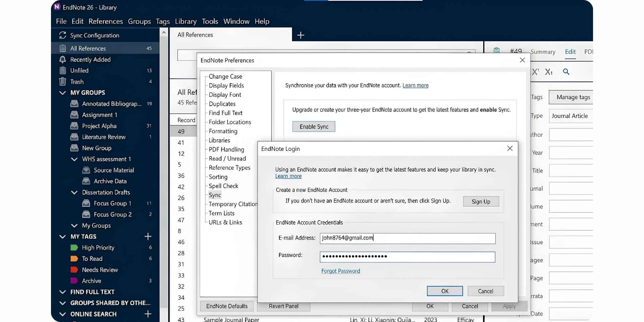This screenshot has width=644, height=322.
Task: Collapse the WHS assessment 1 group set
Action: point(74,159)
